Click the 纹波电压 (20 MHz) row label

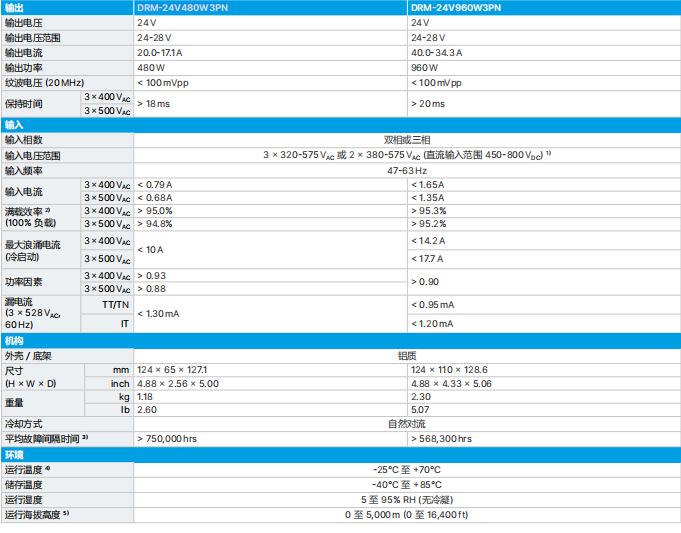click(44, 82)
